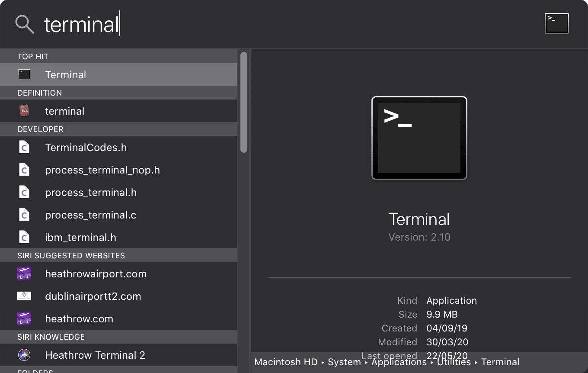
Task: Click the magnifying glass search icon
Action: [x=25, y=24]
